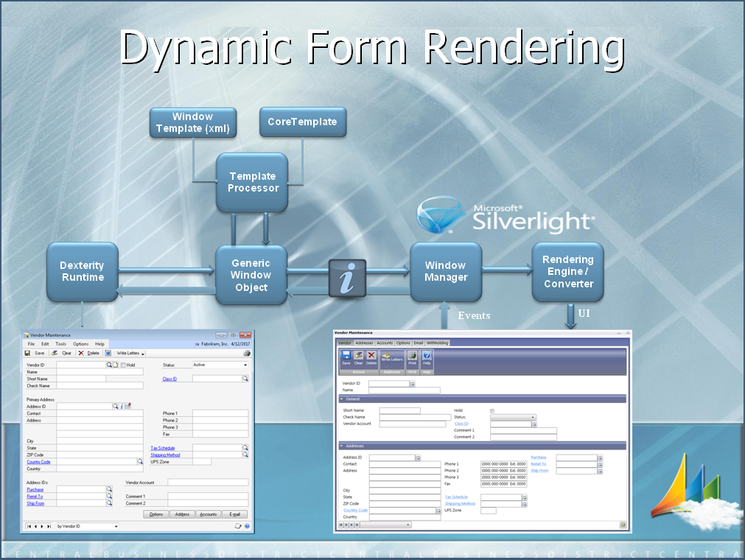
Task: Click the info icon beside Address ID
Action: coord(122,406)
